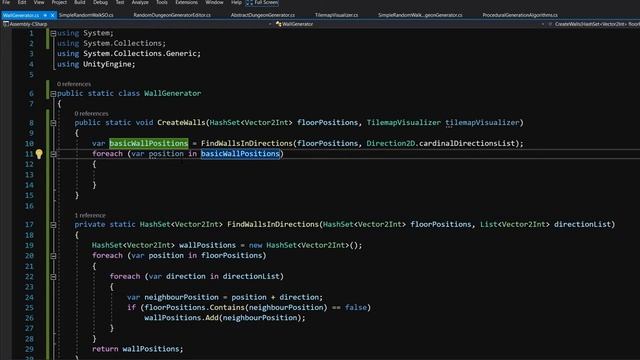Click the highlighted basicWallPositions declaration on line 10
This screenshot has width=640, height=360.
point(149,143)
